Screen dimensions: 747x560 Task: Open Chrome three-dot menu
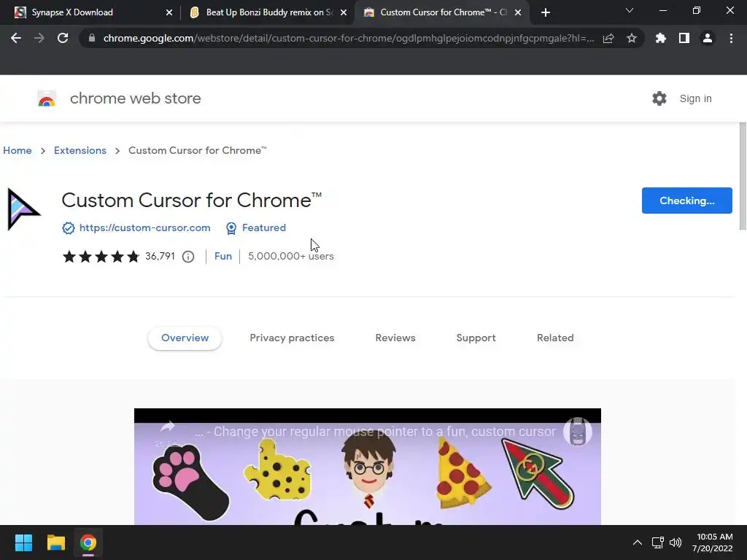click(731, 38)
